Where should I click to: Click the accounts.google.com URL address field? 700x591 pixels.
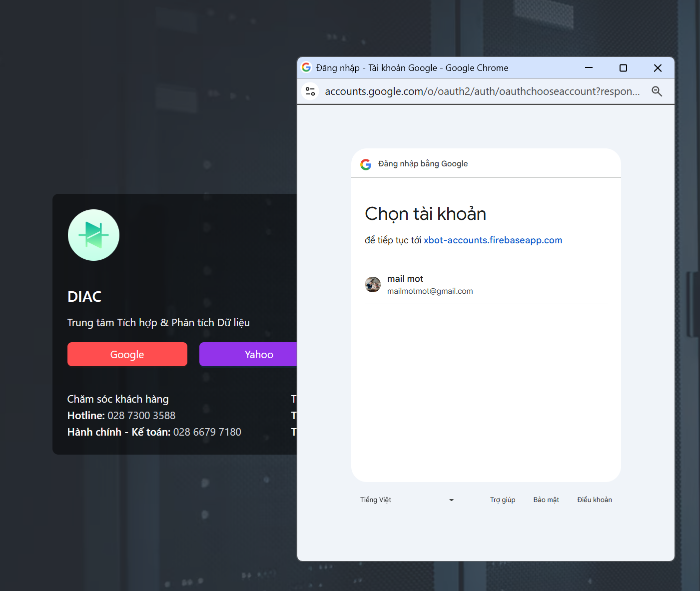tap(482, 91)
